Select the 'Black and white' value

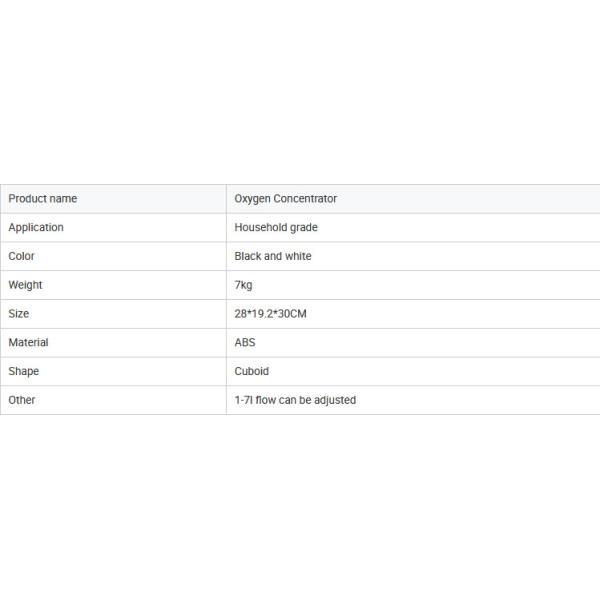pyautogui.click(x=273, y=256)
